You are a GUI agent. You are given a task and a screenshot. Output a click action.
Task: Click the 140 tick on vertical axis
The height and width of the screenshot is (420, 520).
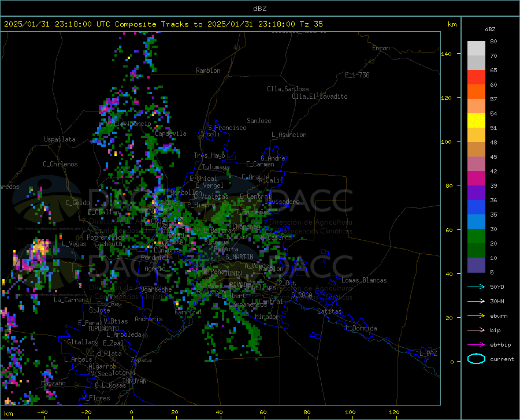(446, 54)
